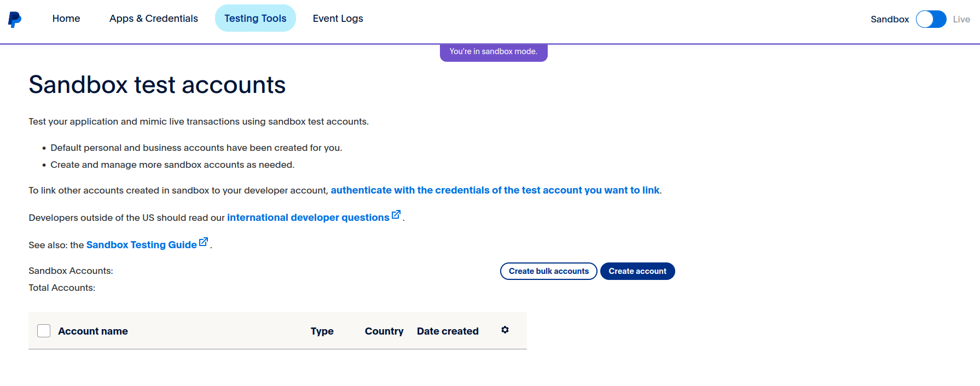The image size is (980, 386).
Task: Click external link icon beside Sandbox Testing Guide
Action: 204,242
